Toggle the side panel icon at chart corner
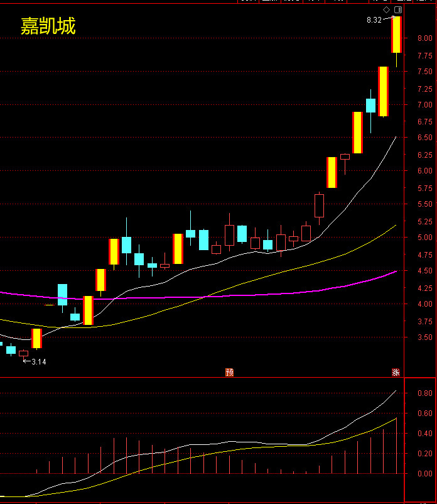This screenshot has height=504, width=437. (398, 9)
